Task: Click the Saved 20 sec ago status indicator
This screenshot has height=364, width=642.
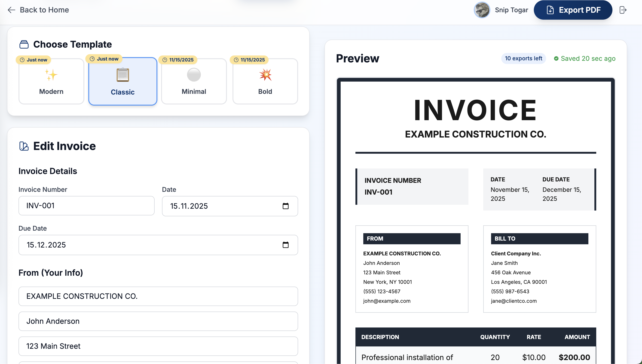Action: [x=584, y=58]
